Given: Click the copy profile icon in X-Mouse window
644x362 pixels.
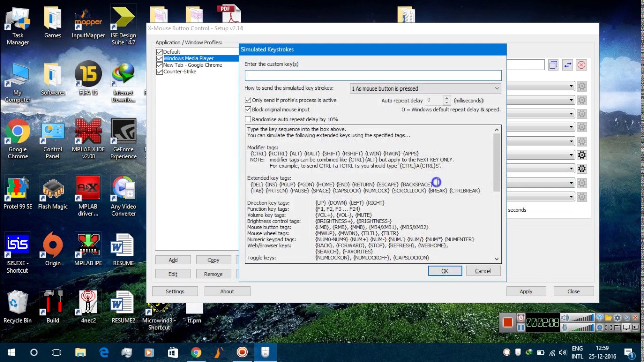Looking at the screenshot, I should [x=553, y=65].
